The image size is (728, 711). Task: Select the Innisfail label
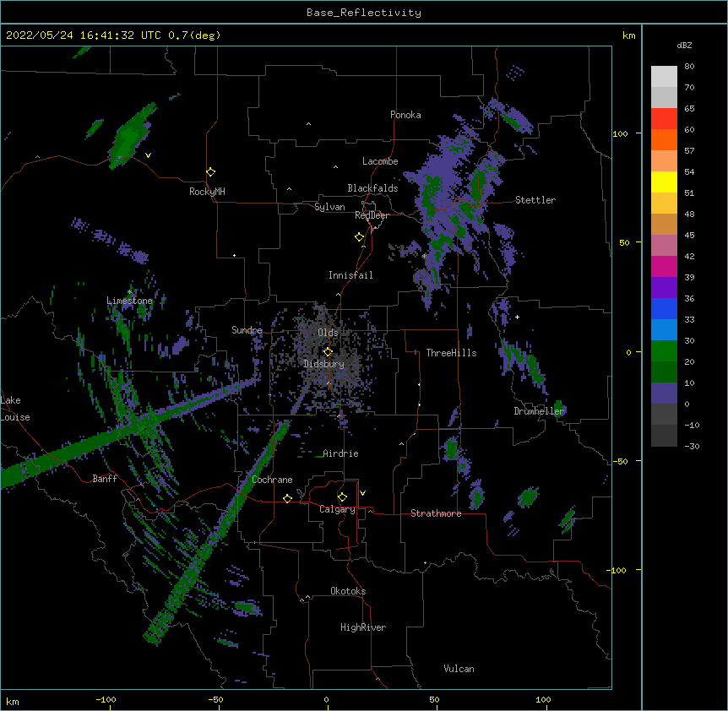[x=350, y=275]
